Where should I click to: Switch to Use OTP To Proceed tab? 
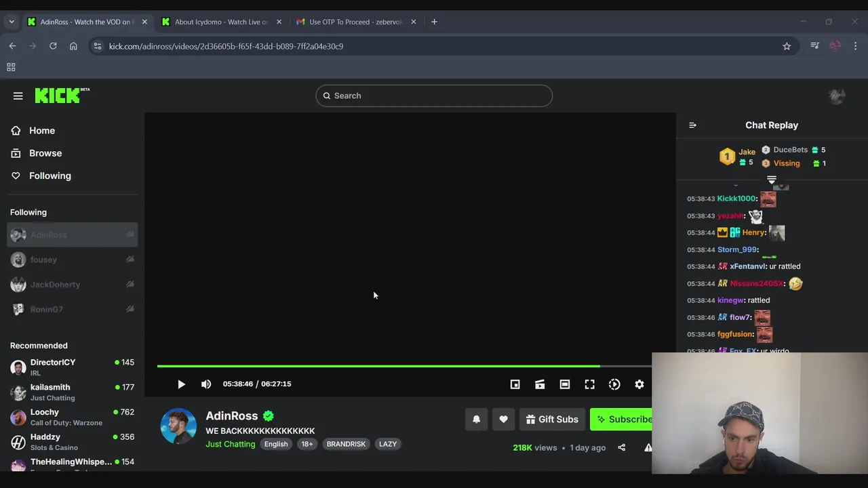(356, 22)
